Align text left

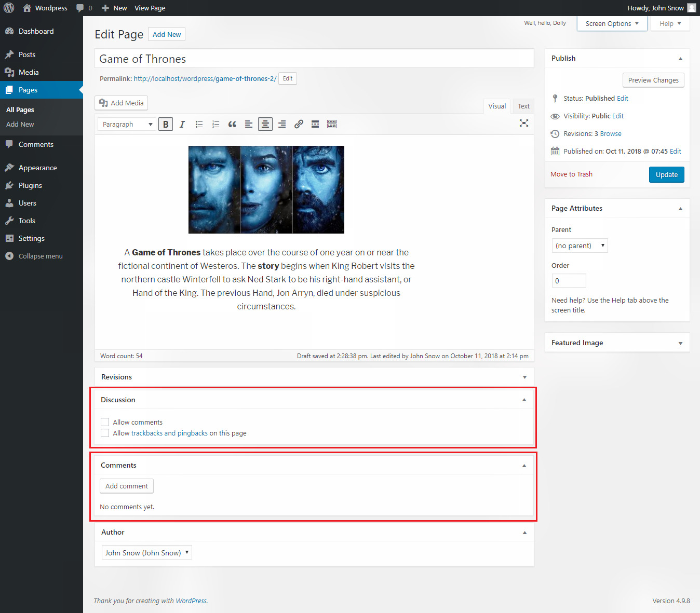(x=249, y=124)
